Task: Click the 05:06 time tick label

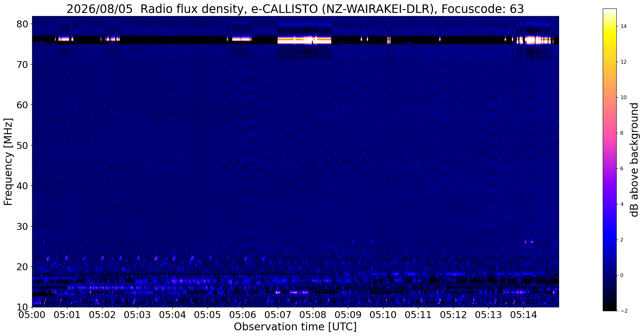Action: 243,315
